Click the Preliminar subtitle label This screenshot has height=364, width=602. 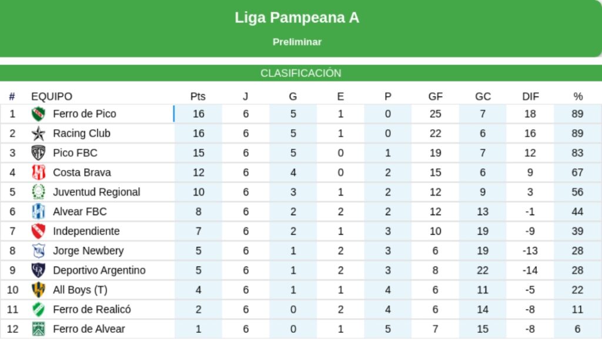297,42
